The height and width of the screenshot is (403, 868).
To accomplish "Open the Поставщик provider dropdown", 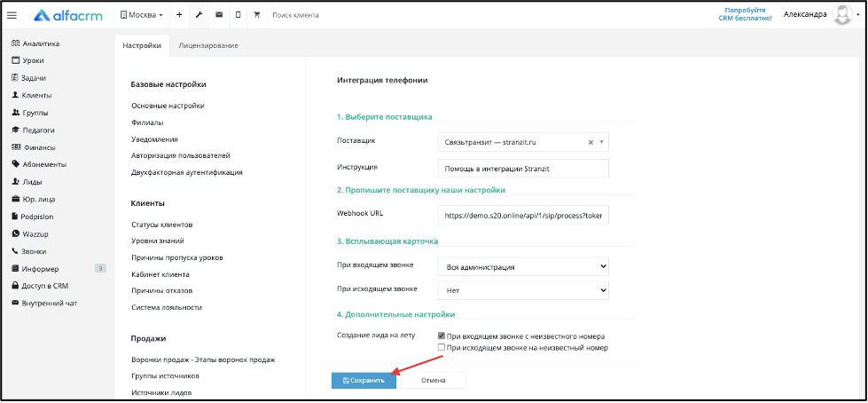I will pyautogui.click(x=523, y=142).
